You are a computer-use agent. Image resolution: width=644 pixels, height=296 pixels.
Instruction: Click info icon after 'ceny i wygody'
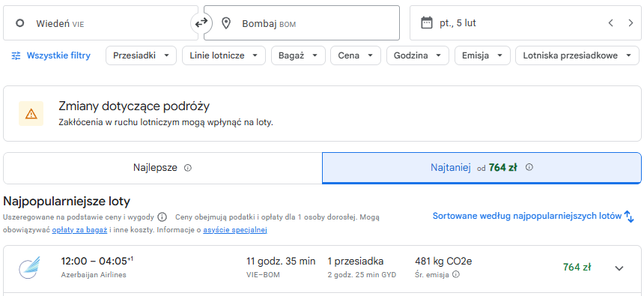tap(162, 217)
